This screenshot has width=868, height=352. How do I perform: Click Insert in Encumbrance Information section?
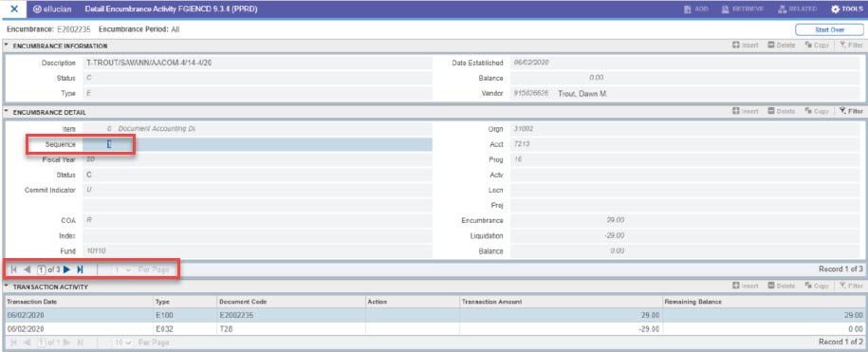pyautogui.click(x=745, y=46)
